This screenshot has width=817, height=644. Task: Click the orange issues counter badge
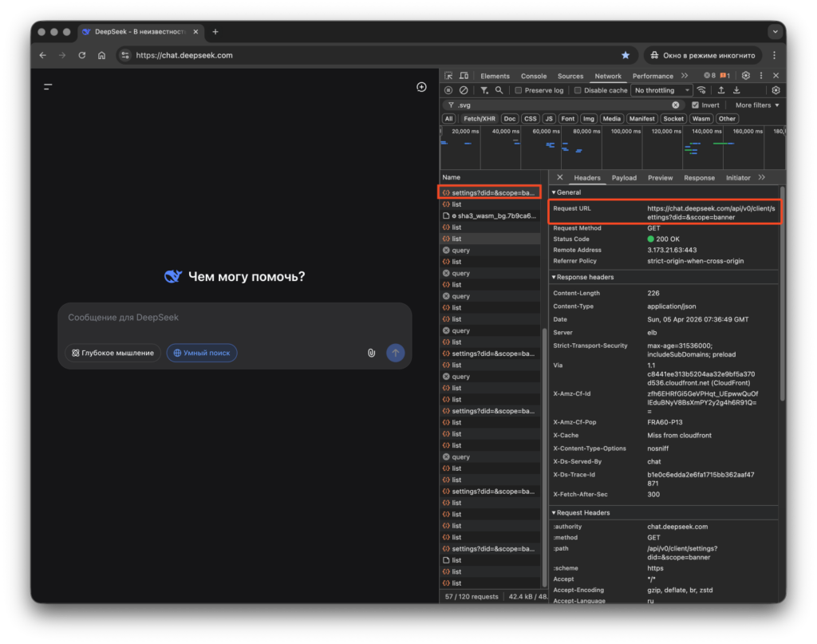724,76
